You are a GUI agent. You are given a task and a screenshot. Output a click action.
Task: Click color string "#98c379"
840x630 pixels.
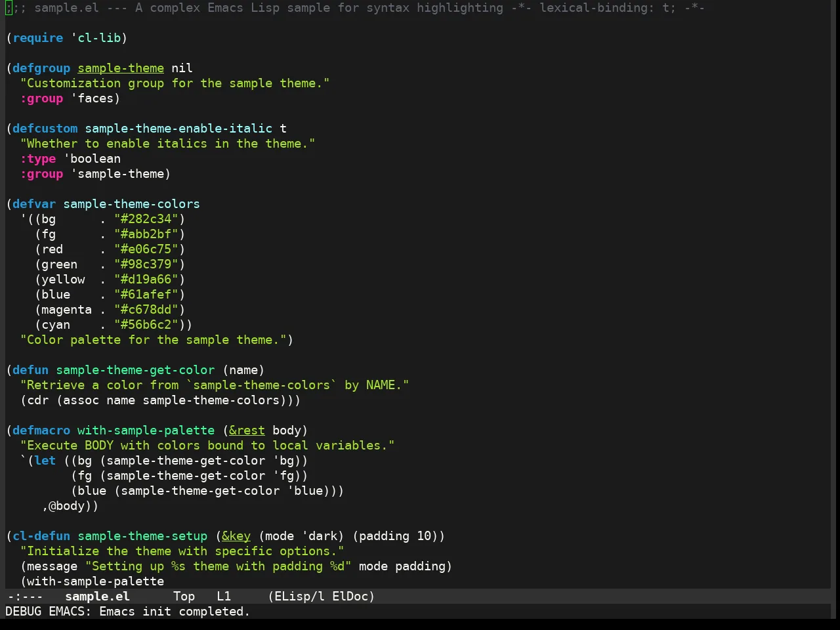146,264
